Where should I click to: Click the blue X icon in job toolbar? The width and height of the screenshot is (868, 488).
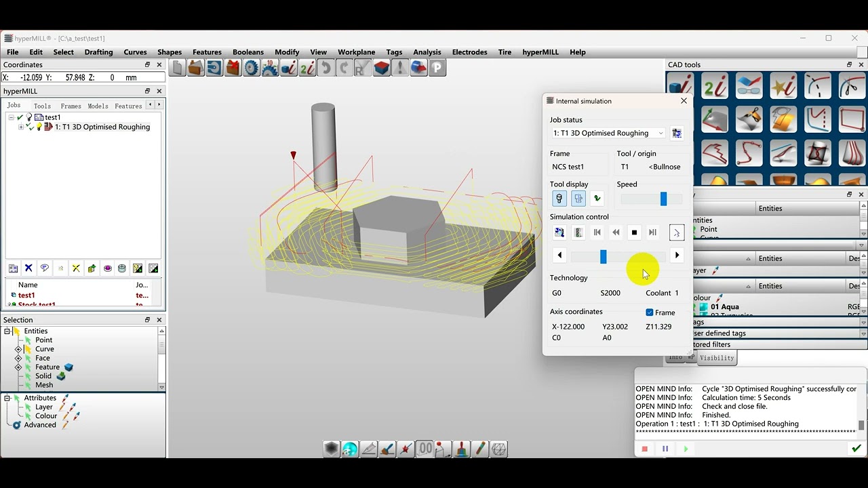(x=28, y=268)
